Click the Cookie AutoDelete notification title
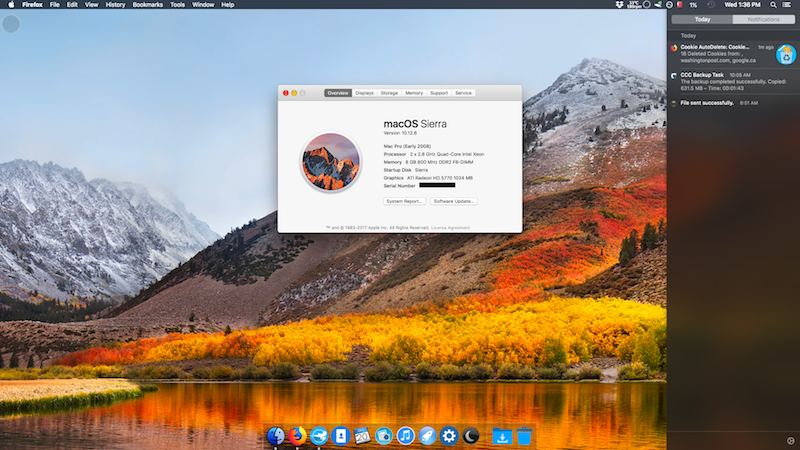The height and width of the screenshot is (450, 800). [714, 47]
